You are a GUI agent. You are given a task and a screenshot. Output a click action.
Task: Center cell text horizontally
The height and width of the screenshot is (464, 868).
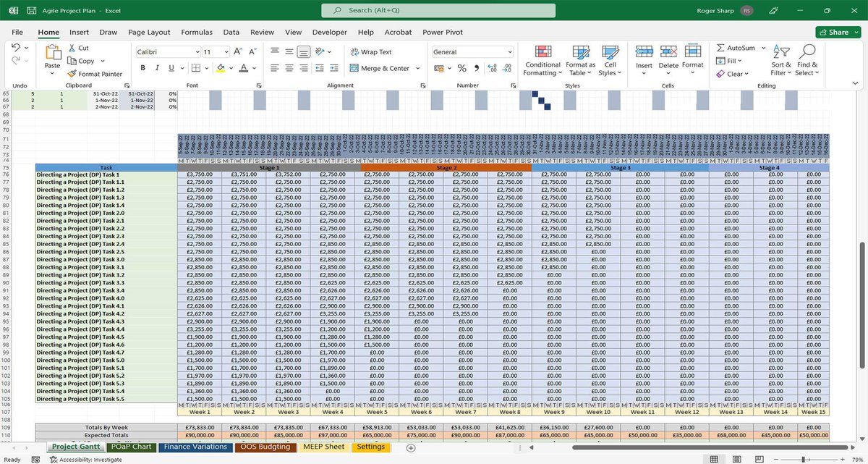click(x=289, y=68)
